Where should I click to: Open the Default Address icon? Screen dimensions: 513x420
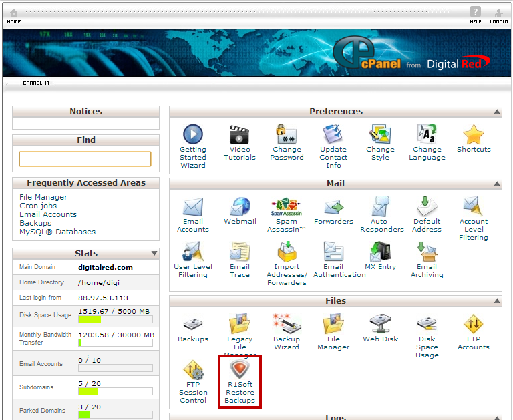427,206
